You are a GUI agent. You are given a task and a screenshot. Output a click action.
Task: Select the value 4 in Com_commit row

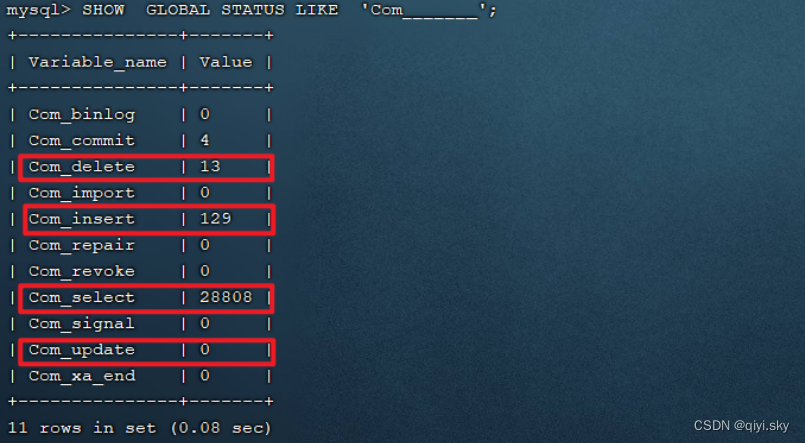click(205, 140)
